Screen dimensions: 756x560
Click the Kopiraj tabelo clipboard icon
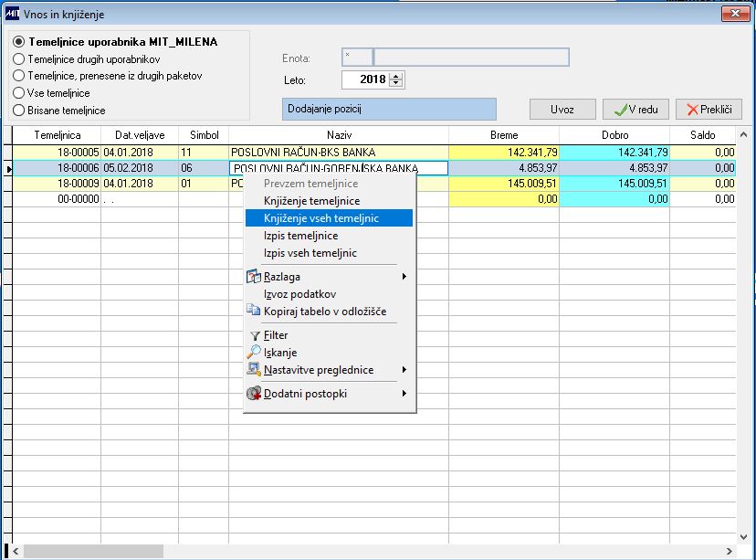(254, 310)
